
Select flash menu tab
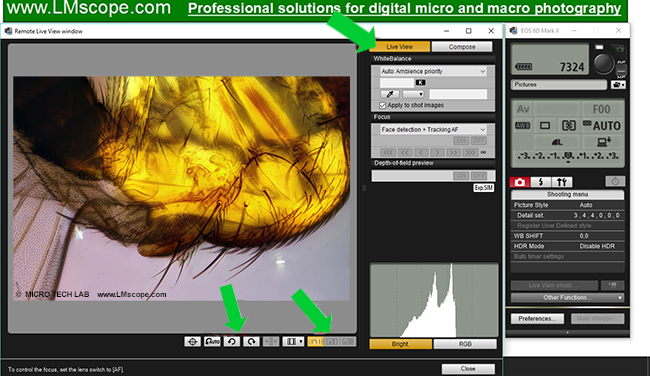point(541,182)
